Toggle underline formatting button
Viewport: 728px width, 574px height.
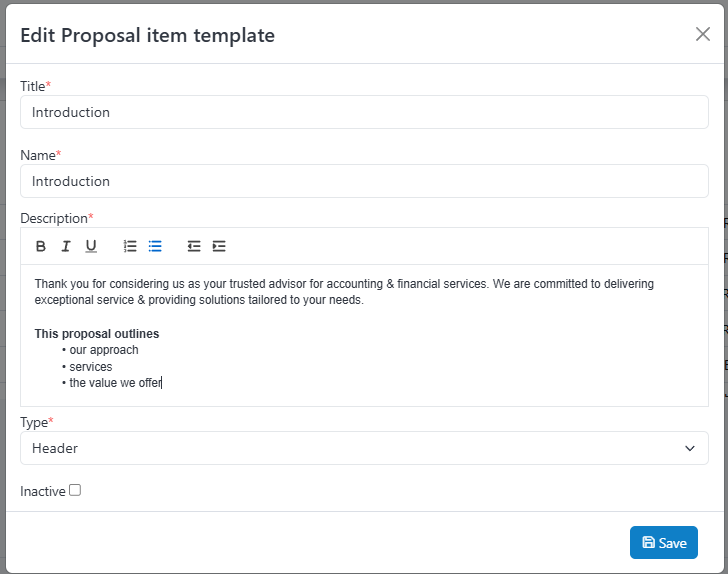(91, 246)
